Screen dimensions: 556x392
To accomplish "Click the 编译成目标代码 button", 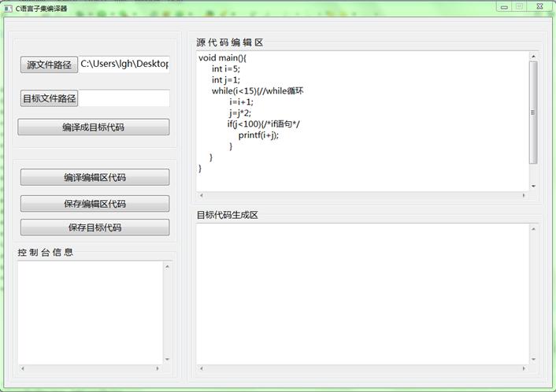I will point(94,127).
